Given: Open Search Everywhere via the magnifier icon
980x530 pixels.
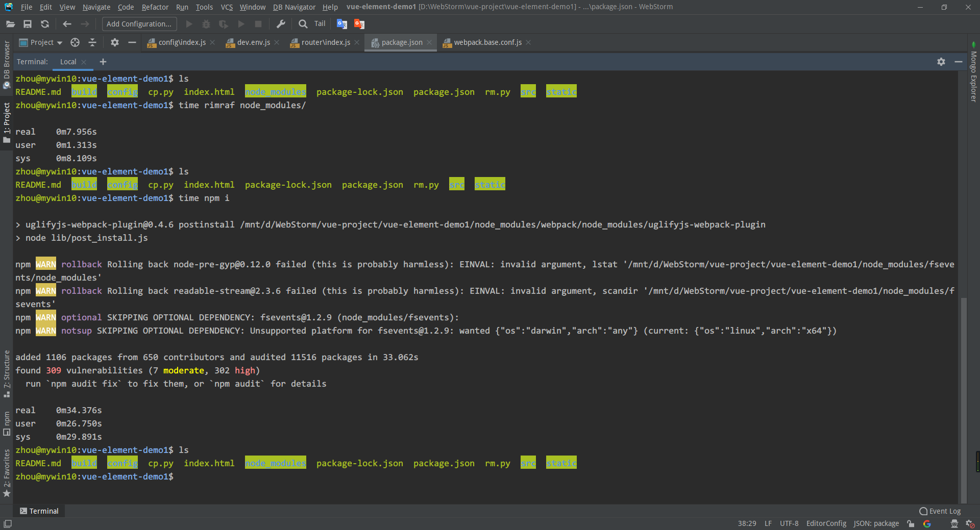Looking at the screenshot, I should 302,23.
